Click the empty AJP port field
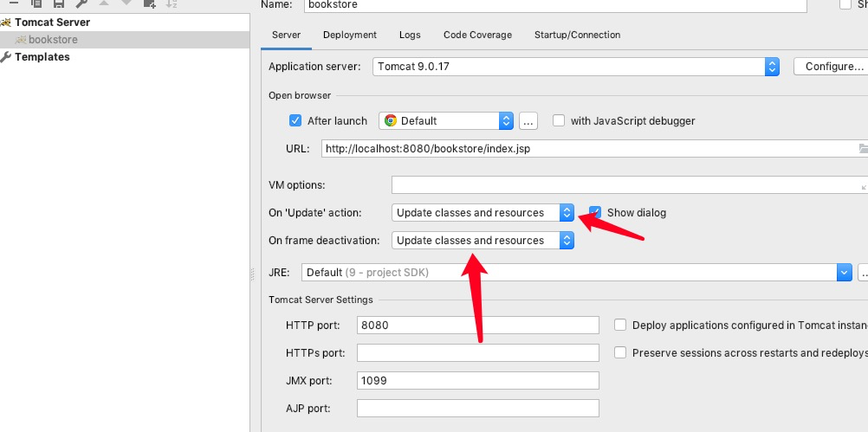Screen dimensions: 868x432 [477, 409]
